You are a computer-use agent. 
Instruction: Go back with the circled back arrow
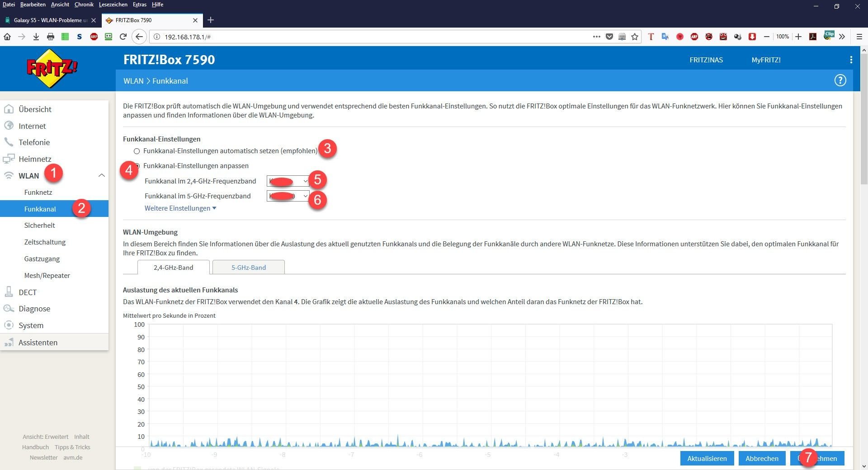coord(139,37)
